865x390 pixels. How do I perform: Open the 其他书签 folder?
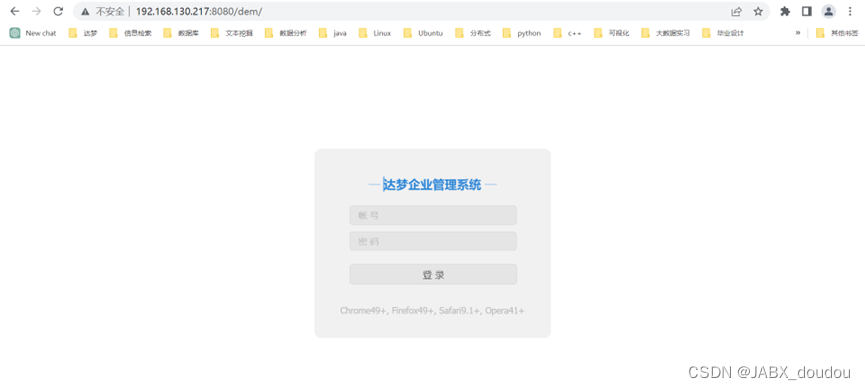(837, 33)
